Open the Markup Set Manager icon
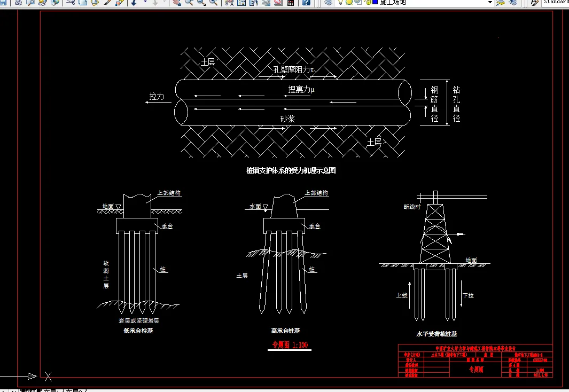 [x=278, y=2]
